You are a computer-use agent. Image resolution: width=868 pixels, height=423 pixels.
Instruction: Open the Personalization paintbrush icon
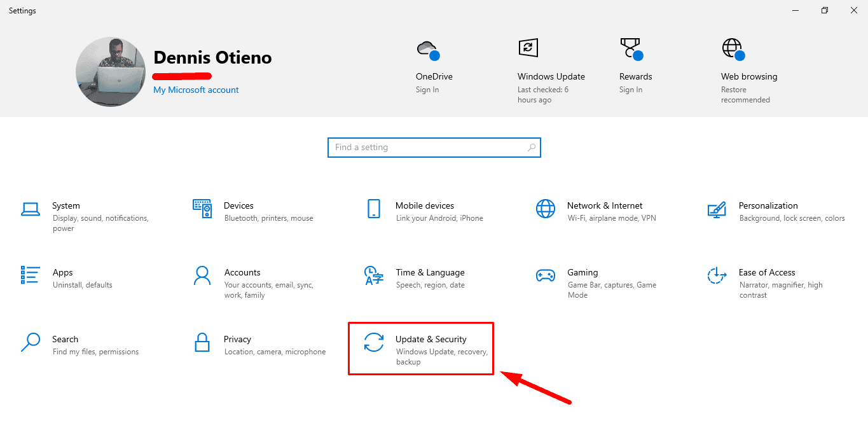click(x=717, y=209)
